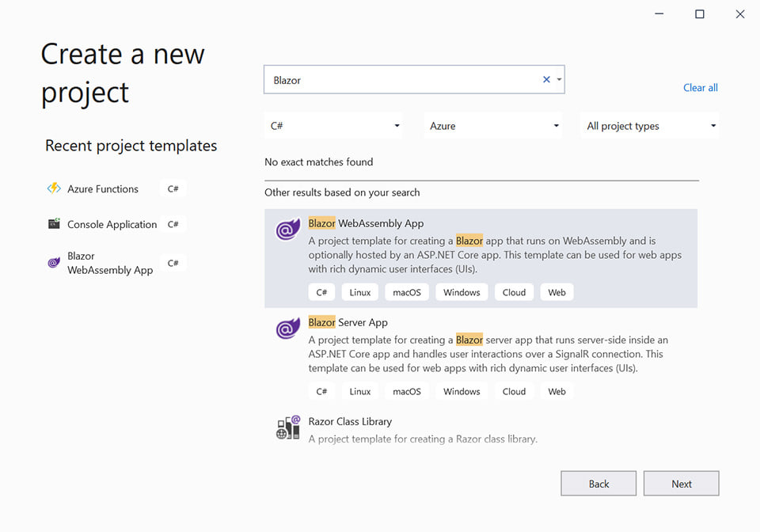Click 'Other results based on your search' heading
The width and height of the screenshot is (760, 532).
(x=342, y=192)
